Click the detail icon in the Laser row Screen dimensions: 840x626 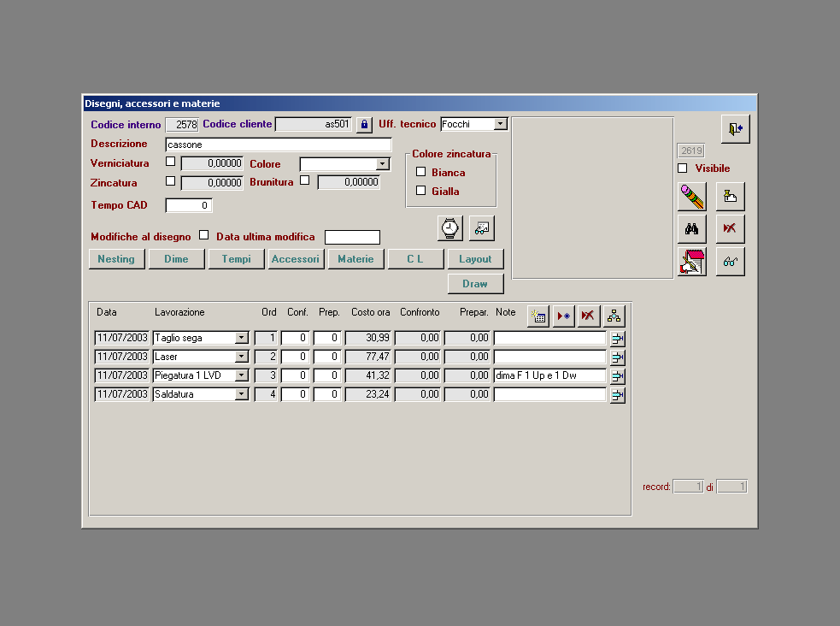pyautogui.click(x=618, y=357)
